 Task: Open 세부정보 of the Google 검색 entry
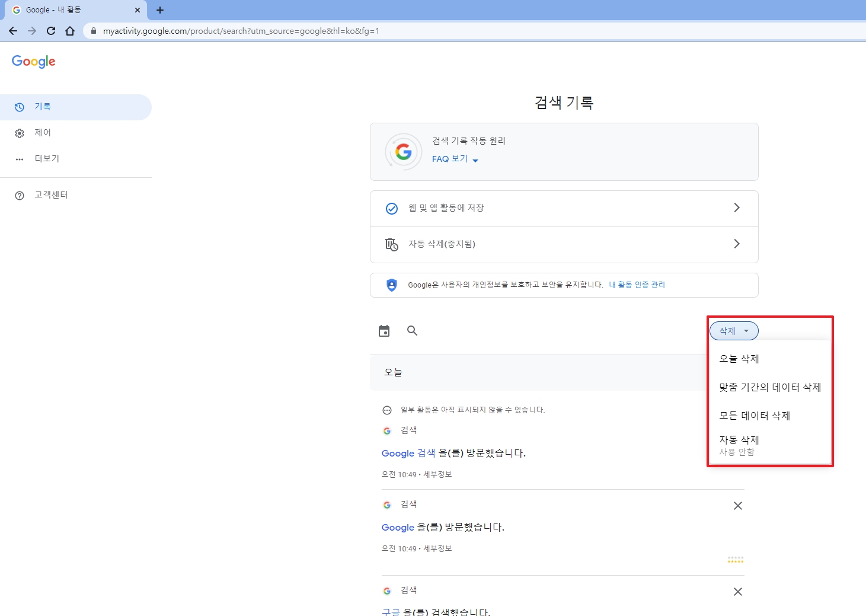click(x=437, y=474)
